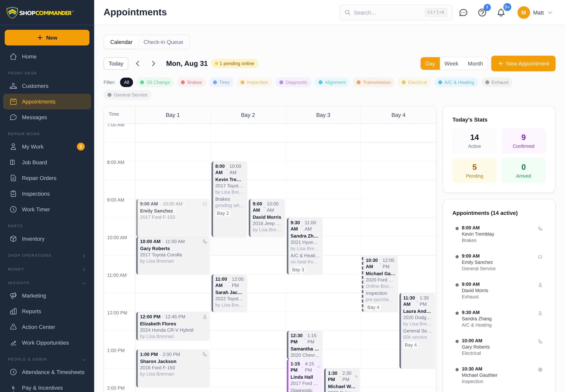The image size is (565, 392).
Task: Click phone icon on Kevin Tremblay list row
Action: [540, 229]
